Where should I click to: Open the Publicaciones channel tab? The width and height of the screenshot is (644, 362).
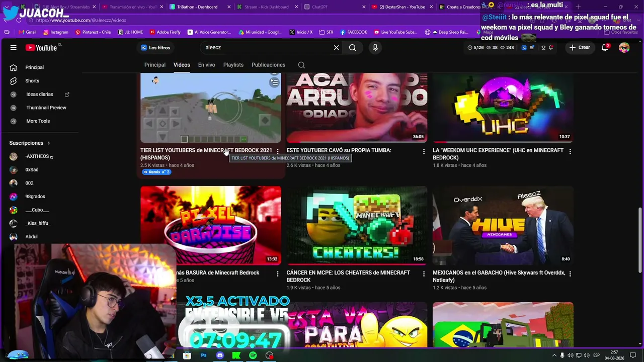point(268,65)
